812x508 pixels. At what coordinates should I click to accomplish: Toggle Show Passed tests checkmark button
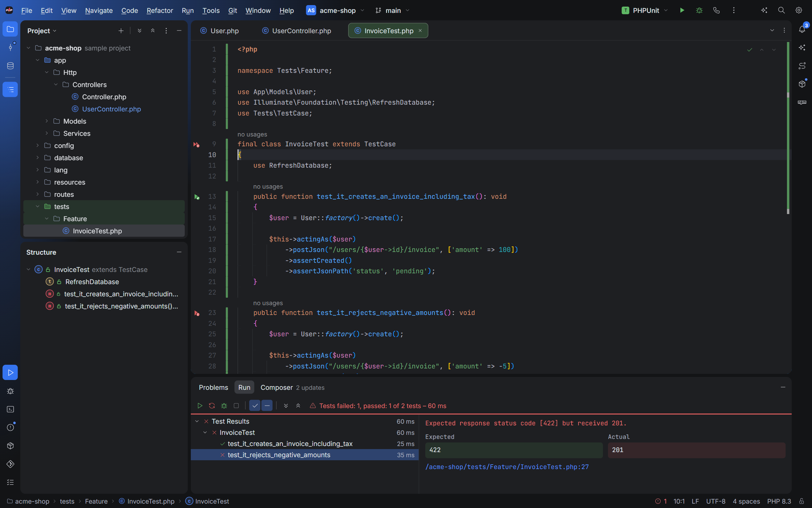pyautogui.click(x=255, y=406)
